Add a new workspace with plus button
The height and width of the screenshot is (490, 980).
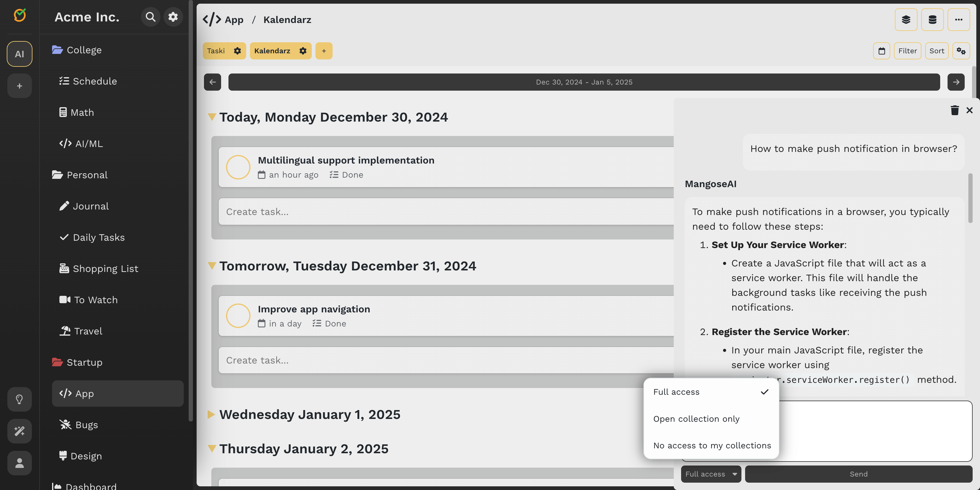click(19, 86)
